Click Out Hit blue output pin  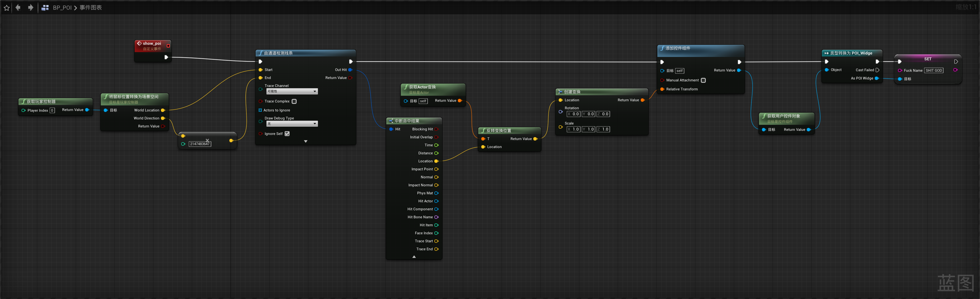350,70
